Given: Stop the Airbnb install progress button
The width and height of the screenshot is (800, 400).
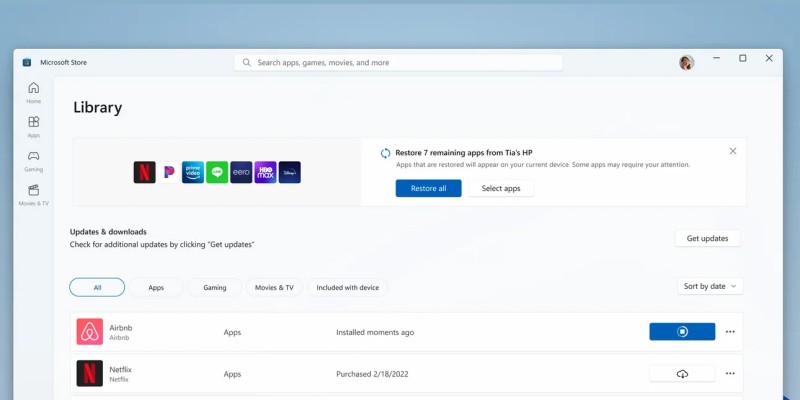Looking at the screenshot, I should click(x=682, y=332).
